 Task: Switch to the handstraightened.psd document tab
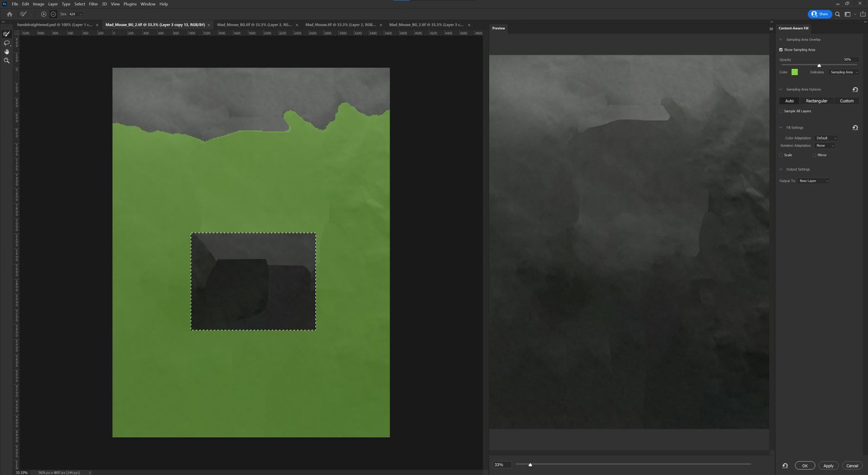pos(54,24)
